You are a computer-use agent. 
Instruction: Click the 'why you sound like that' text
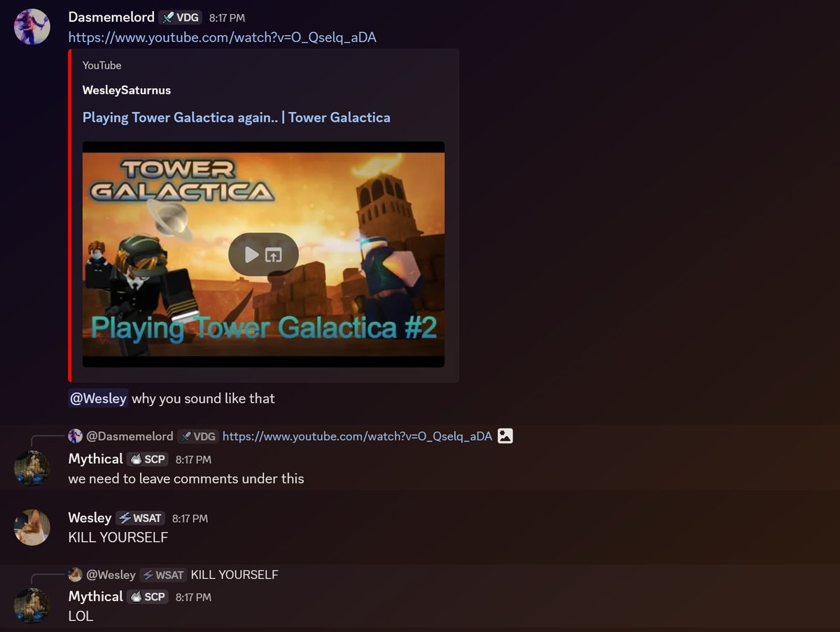pos(203,398)
